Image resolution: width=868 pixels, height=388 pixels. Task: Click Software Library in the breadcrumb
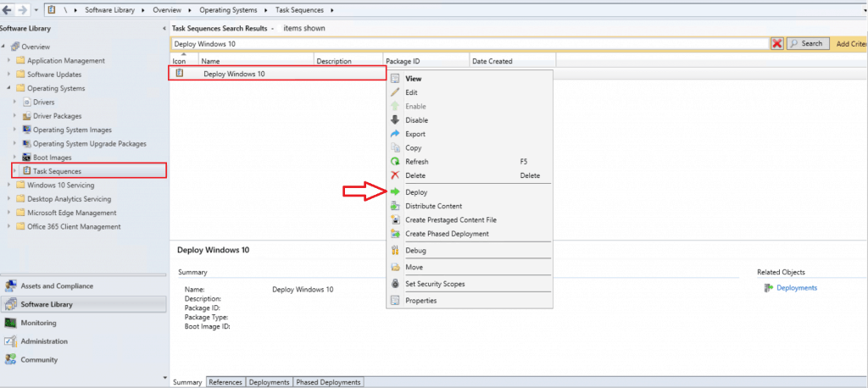tap(109, 10)
